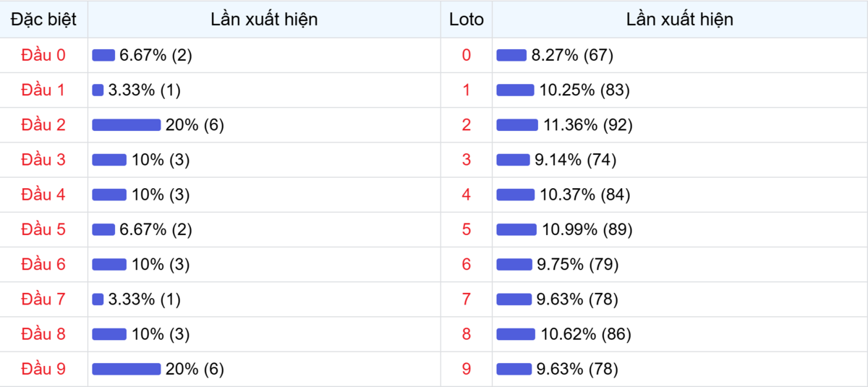Click the 9.14% bar for Loto 3
The image size is (868, 387).
513,160
